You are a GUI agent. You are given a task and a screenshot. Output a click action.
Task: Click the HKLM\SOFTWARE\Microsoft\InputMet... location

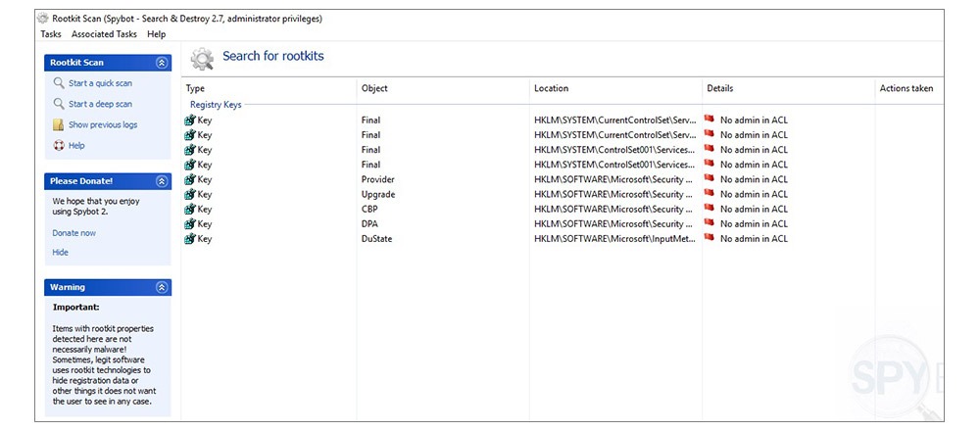tap(615, 239)
